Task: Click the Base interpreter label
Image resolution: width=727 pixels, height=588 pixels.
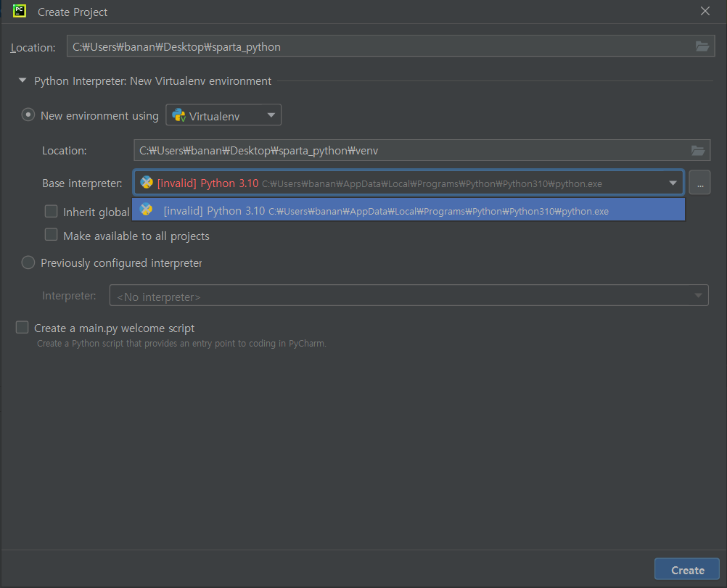Action: [82, 183]
